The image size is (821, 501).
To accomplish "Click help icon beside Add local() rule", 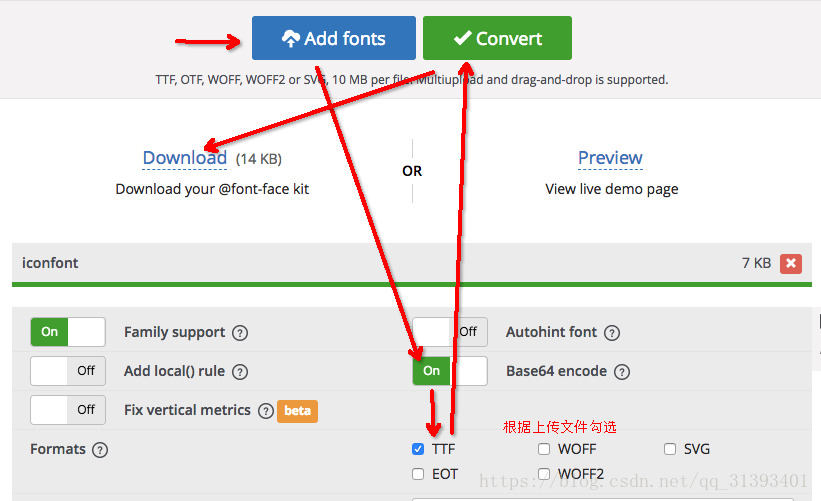I will [240, 372].
